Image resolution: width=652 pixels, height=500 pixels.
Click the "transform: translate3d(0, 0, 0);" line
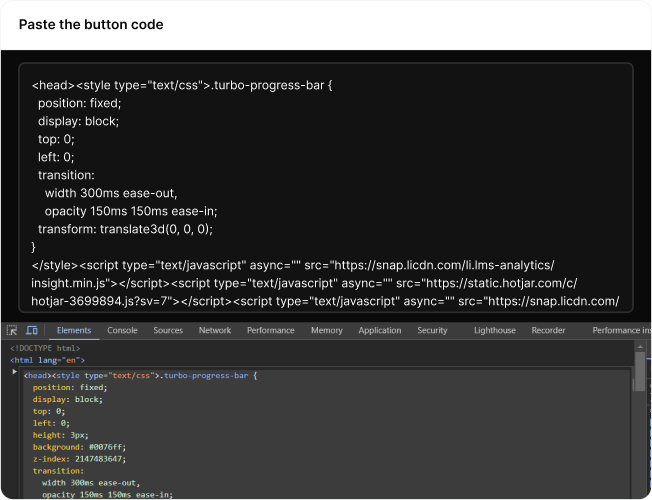125,229
